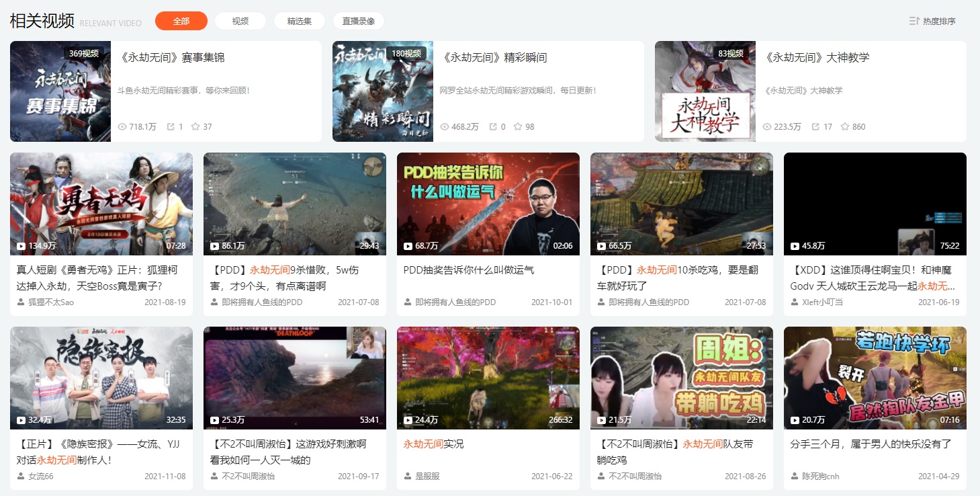The image size is (980, 496).
Task: Open the title PDD抽奖告诉你什么叫做运气
Action: coord(469,270)
